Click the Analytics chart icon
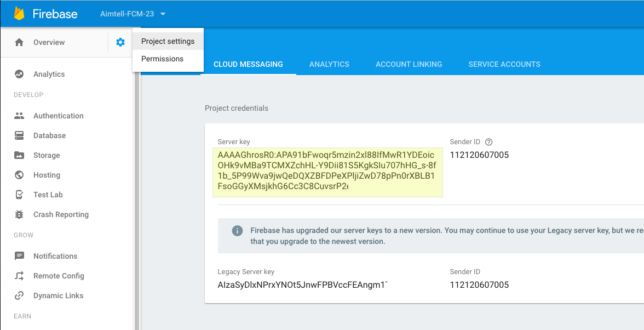644x330 pixels. click(19, 74)
